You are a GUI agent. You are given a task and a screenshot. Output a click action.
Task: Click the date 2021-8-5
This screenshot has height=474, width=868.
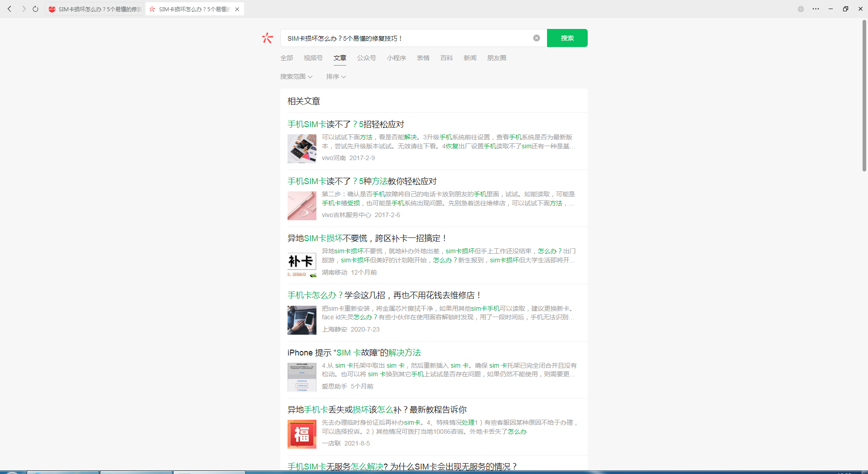coord(357,443)
